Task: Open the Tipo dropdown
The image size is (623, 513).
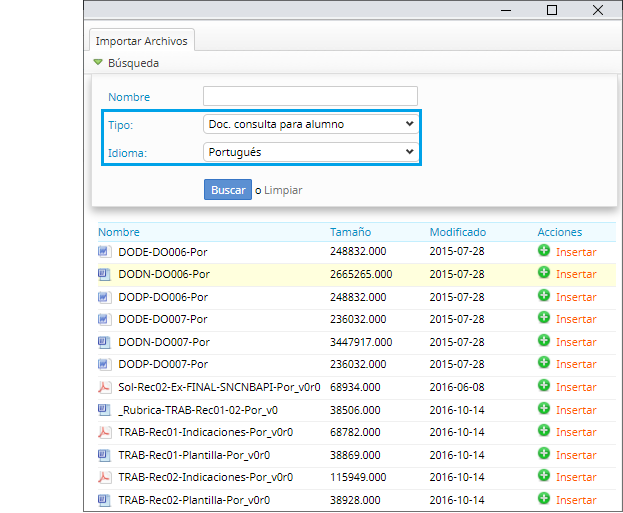Action: [x=310, y=124]
